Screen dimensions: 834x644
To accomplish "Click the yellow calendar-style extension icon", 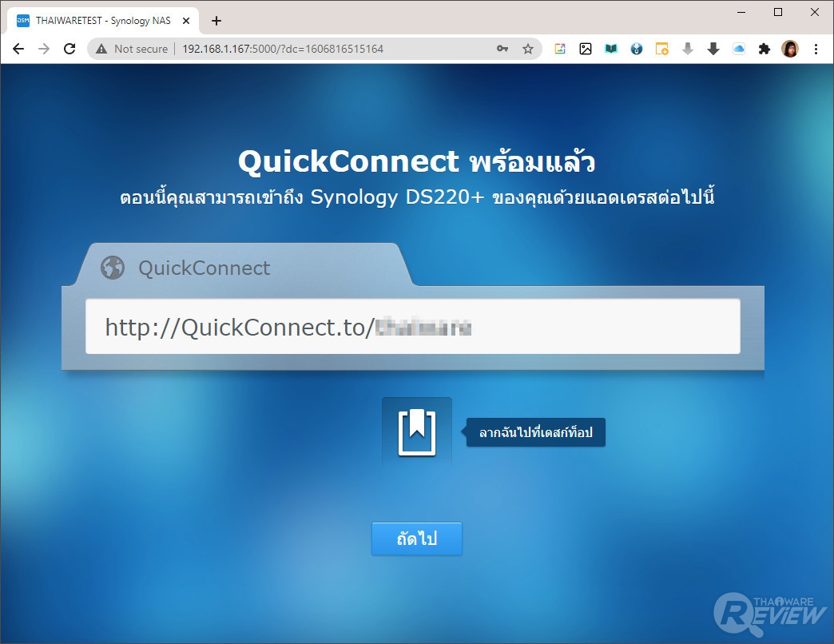I will [x=661, y=49].
